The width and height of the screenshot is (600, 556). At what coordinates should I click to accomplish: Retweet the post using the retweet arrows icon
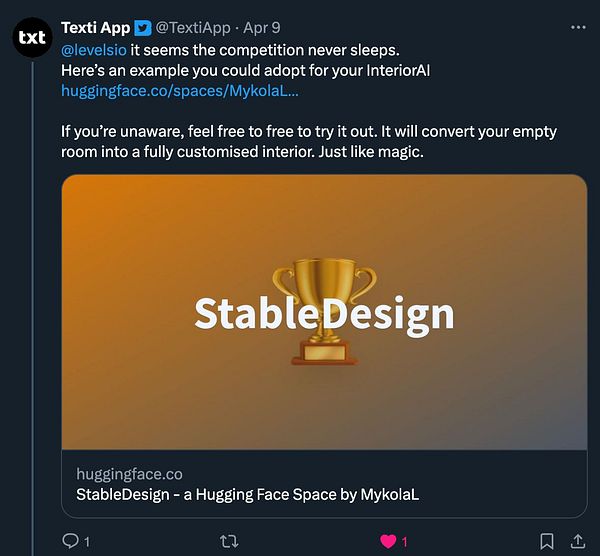(229, 541)
